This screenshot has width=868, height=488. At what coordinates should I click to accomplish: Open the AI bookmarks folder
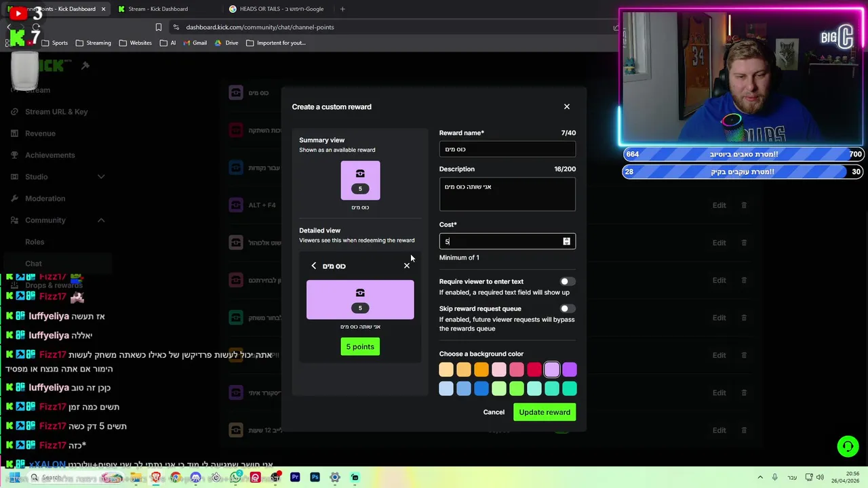point(168,43)
